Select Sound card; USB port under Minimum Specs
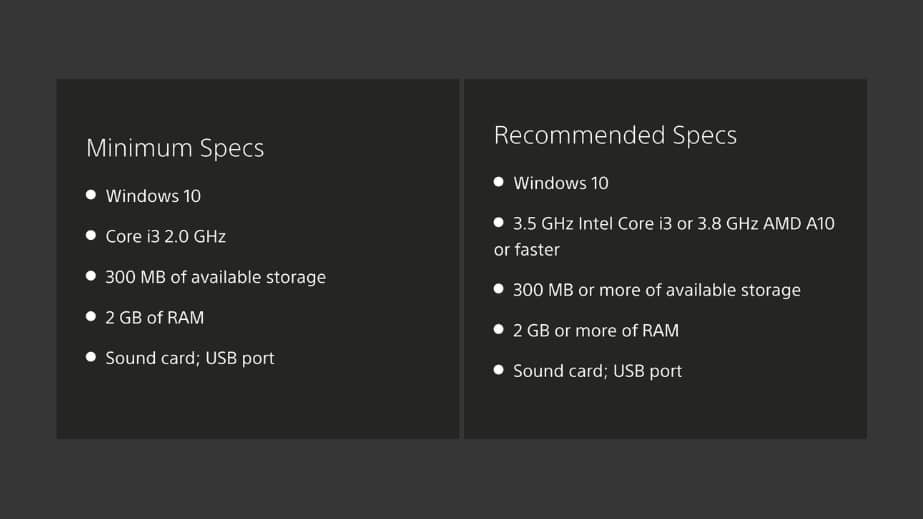The width and height of the screenshot is (923, 519). point(190,358)
